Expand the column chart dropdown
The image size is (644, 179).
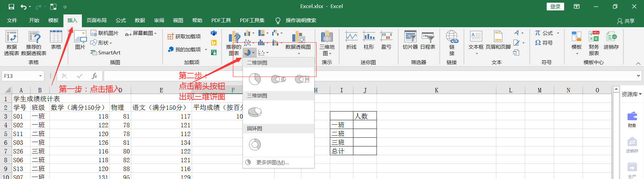[253, 33]
